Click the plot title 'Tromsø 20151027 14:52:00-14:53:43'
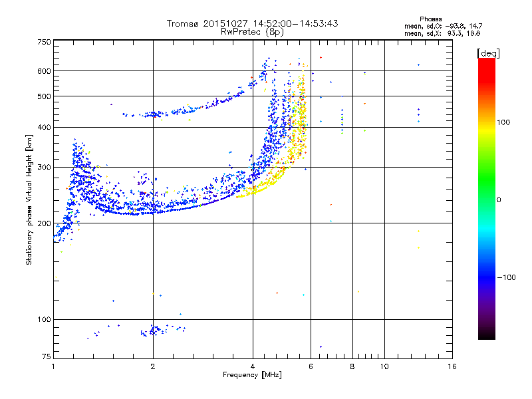Viewport: 532px width, 399px height. pyautogui.click(x=252, y=23)
